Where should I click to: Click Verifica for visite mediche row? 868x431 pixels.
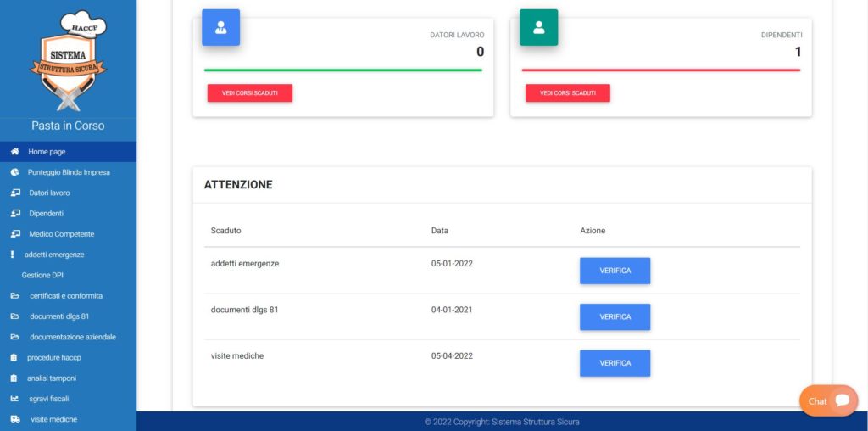coord(615,363)
